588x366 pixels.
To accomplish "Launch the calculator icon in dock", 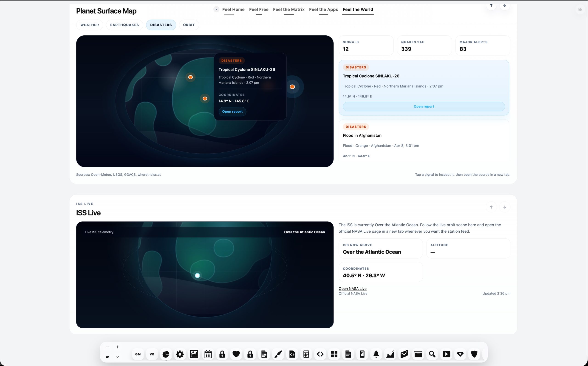I will tap(306, 354).
